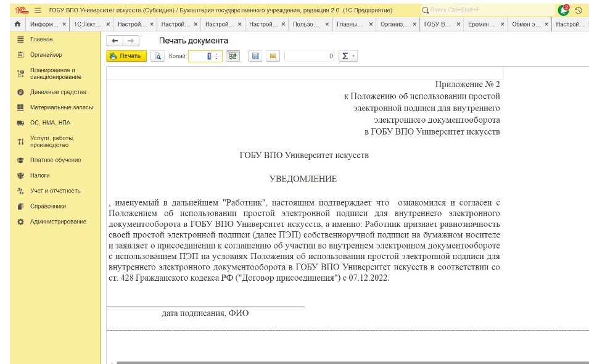The image size is (589, 364).
Task: Close the Обмен э… tab
Action: pyautogui.click(x=546, y=24)
